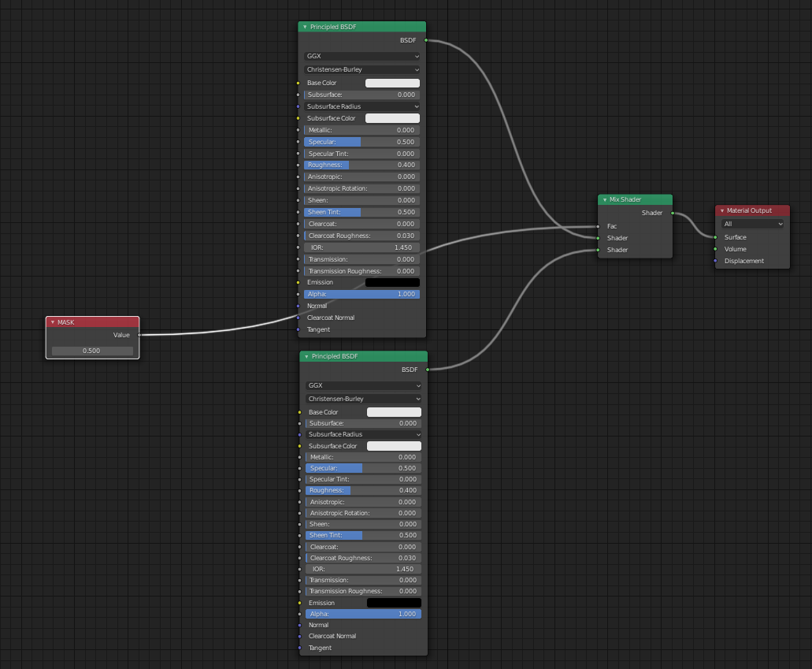Image resolution: width=812 pixels, height=669 pixels.
Task: Click Specular slider in bottom BSDF
Action: pyautogui.click(x=364, y=468)
